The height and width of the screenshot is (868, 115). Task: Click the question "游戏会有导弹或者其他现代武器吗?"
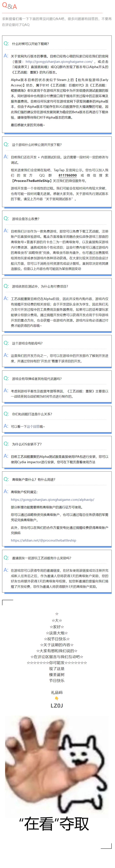coord(37,379)
